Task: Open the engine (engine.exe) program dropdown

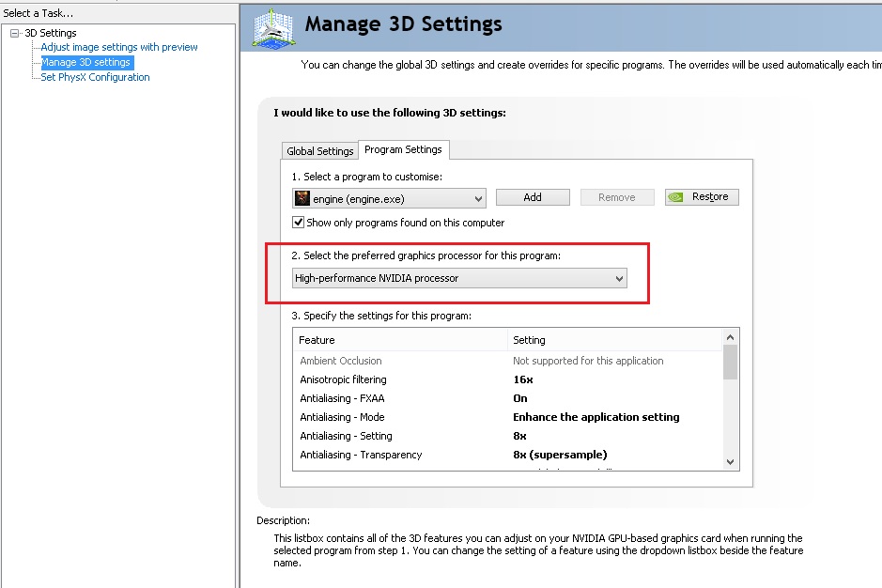Action: coord(389,198)
